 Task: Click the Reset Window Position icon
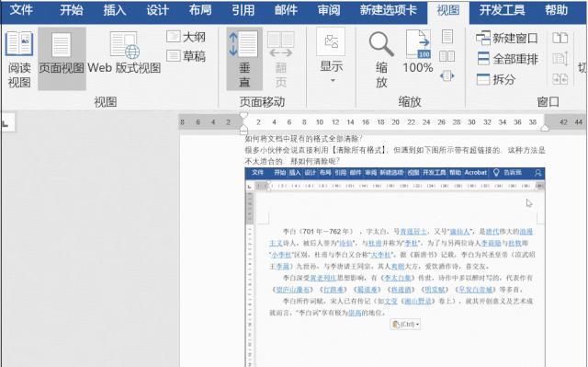[x=560, y=79]
